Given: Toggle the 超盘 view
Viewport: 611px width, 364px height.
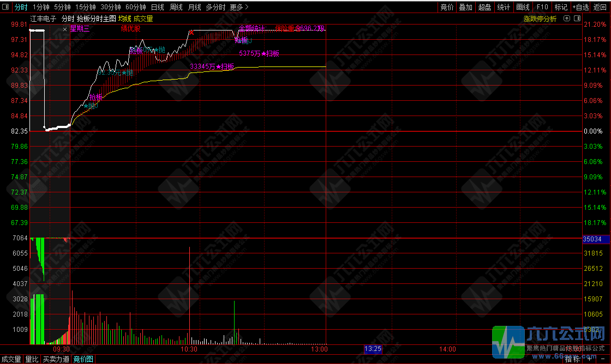Looking at the screenshot, I should (484, 7).
